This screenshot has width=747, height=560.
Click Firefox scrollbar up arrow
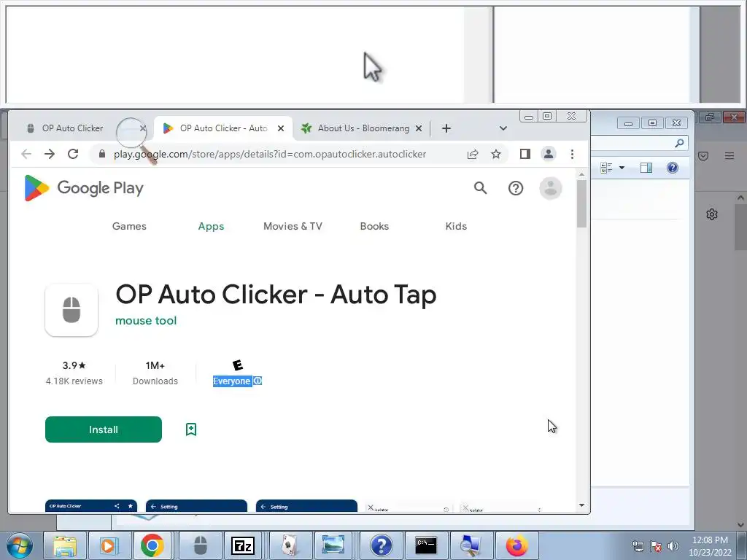740,198
